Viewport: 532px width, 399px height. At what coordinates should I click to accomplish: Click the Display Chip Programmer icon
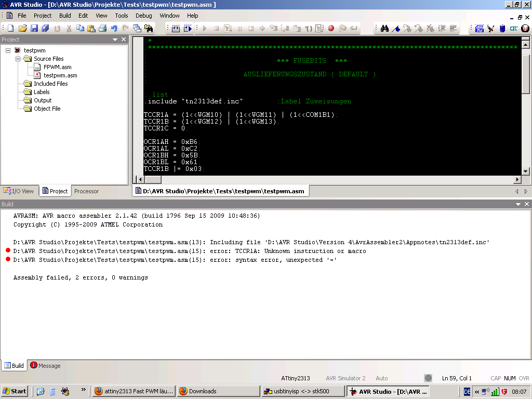click(480, 29)
